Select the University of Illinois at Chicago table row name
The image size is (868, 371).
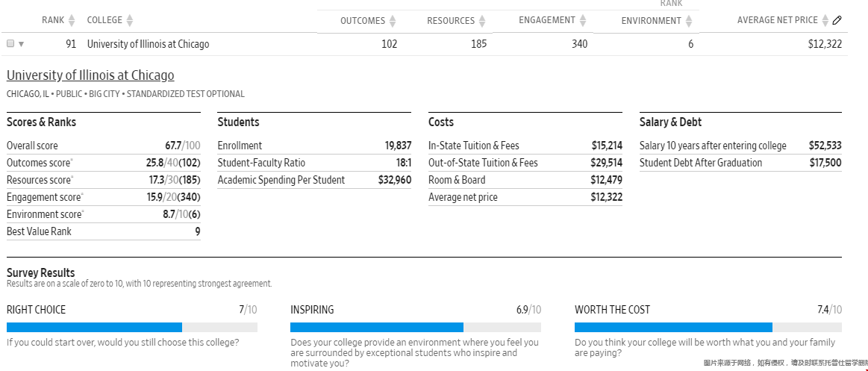pyautogui.click(x=149, y=44)
